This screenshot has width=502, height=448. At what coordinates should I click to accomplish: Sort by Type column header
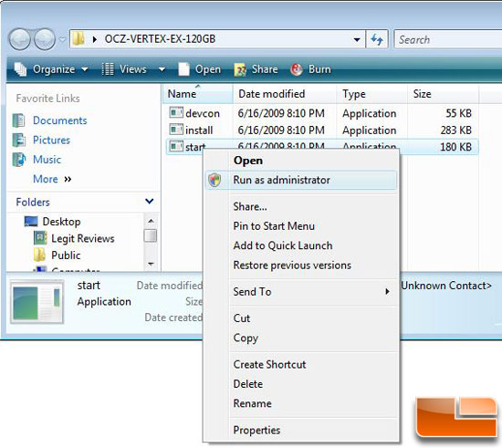pos(371,94)
